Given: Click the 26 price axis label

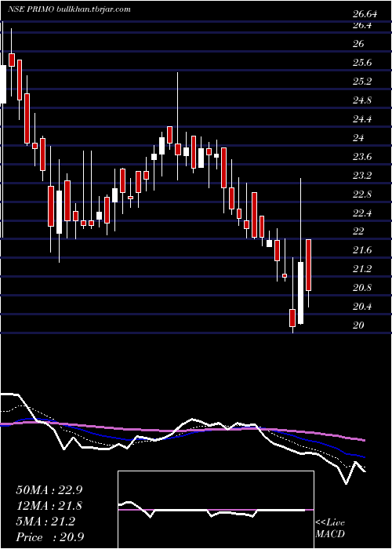Looking at the screenshot, I should click(x=359, y=44).
